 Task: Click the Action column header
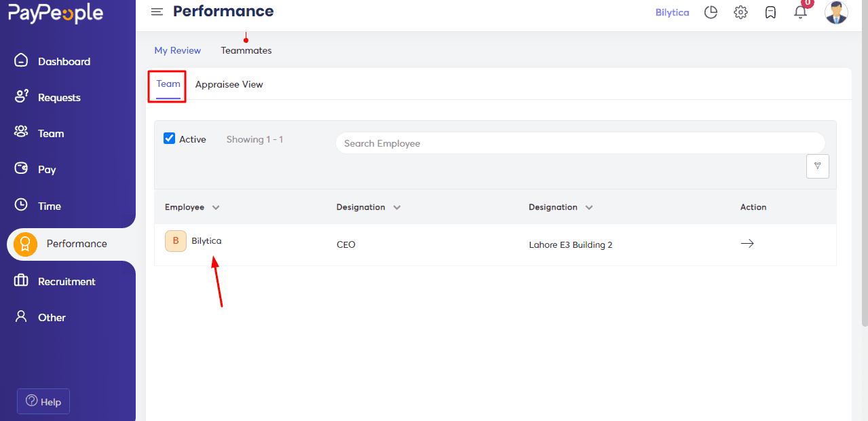[x=753, y=207]
